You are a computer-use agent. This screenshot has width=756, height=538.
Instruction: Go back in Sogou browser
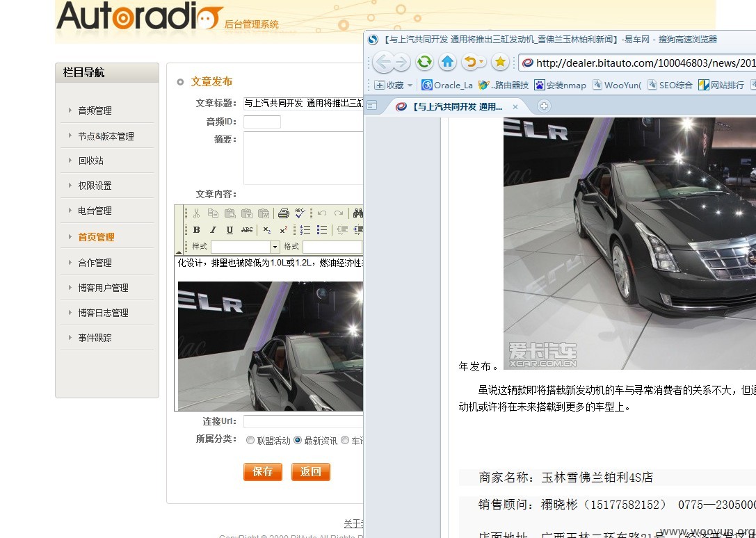coord(384,62)
